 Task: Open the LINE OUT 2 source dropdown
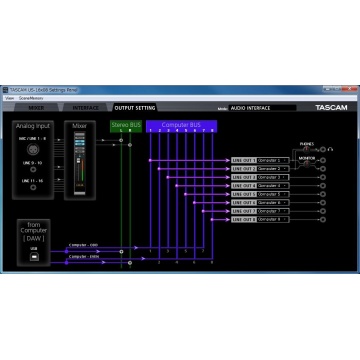coord(273,169)
